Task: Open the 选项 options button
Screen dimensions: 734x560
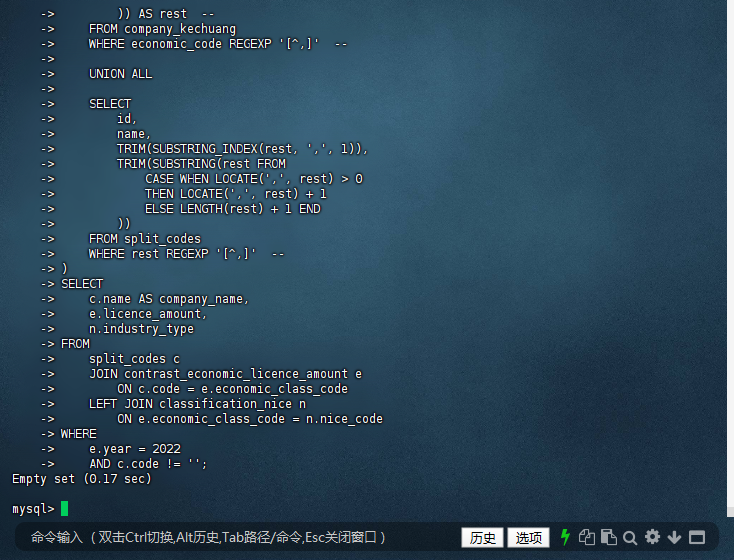Action: tap(528, 538)
